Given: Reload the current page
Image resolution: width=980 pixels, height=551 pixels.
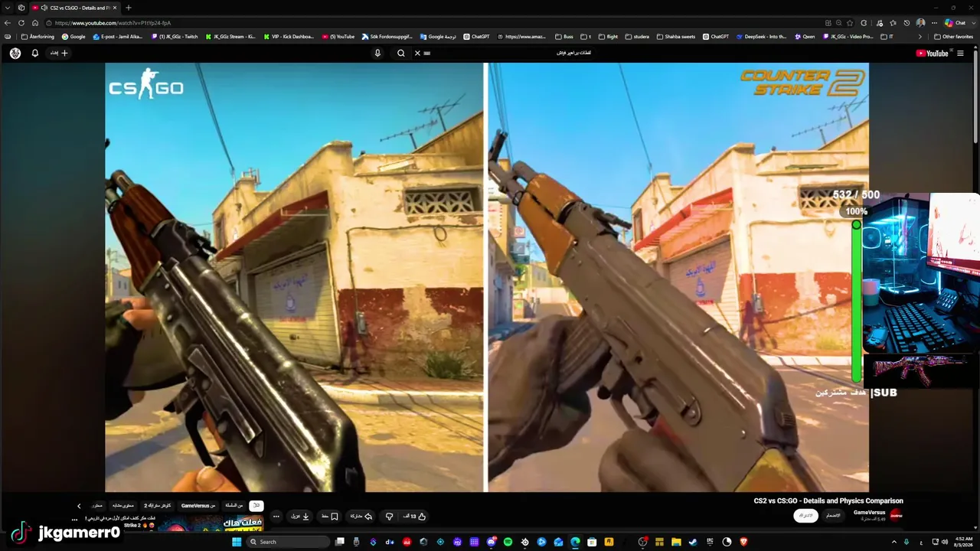Looking at the screenshot, I should point(21,23).
